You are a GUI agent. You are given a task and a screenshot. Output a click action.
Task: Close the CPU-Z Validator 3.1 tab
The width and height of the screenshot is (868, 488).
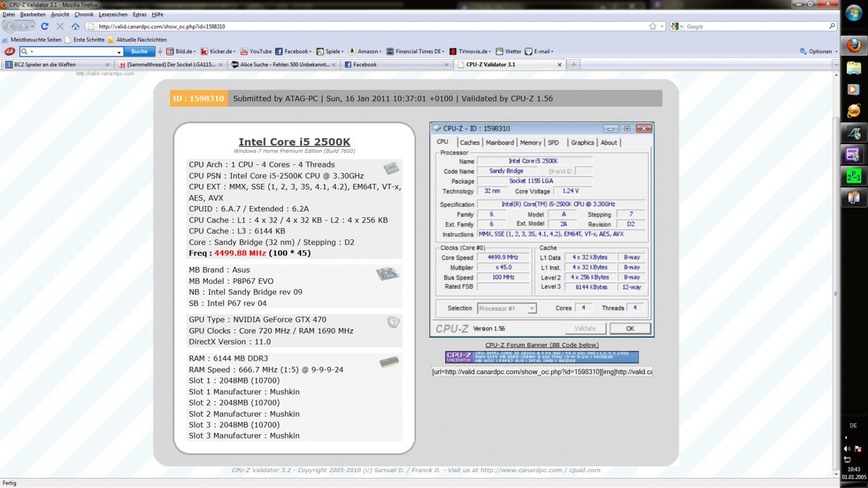pos(559,64)
